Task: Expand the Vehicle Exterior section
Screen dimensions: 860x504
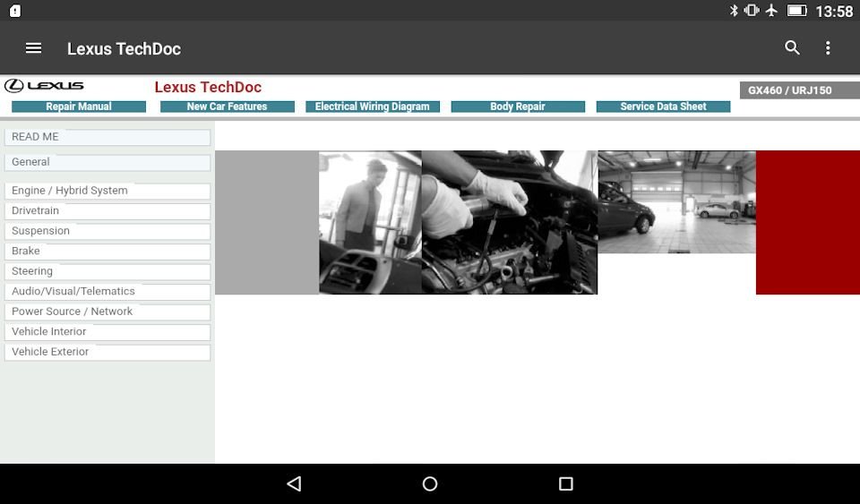Action: coord(107,352)
